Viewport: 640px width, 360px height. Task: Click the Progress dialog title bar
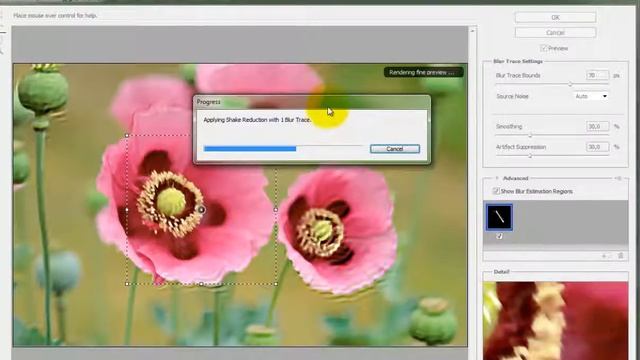(312, 102)
